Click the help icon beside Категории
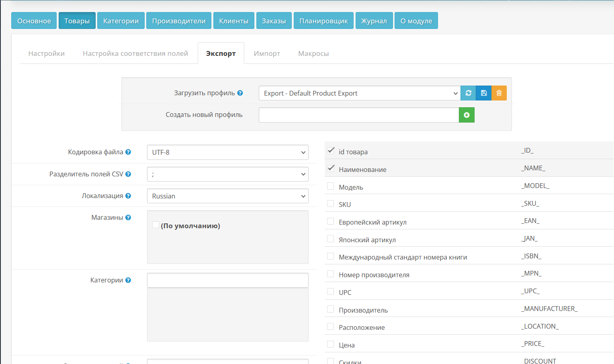 click(128, 280)
